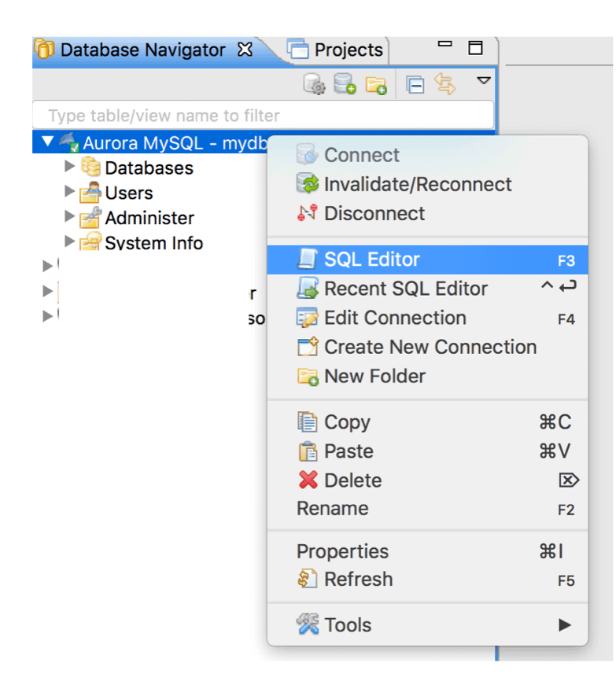
Task: Click the System Info folder icon
Action: [90, 241]
